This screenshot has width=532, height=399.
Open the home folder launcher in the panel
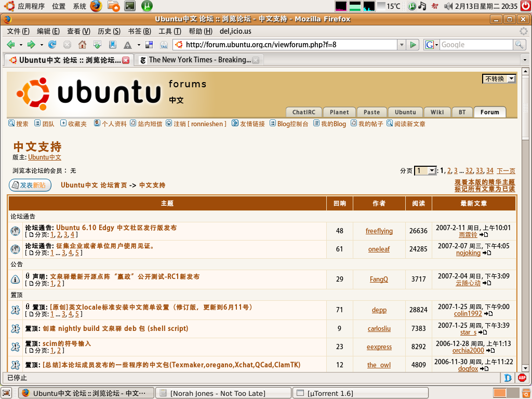(113, 6)
